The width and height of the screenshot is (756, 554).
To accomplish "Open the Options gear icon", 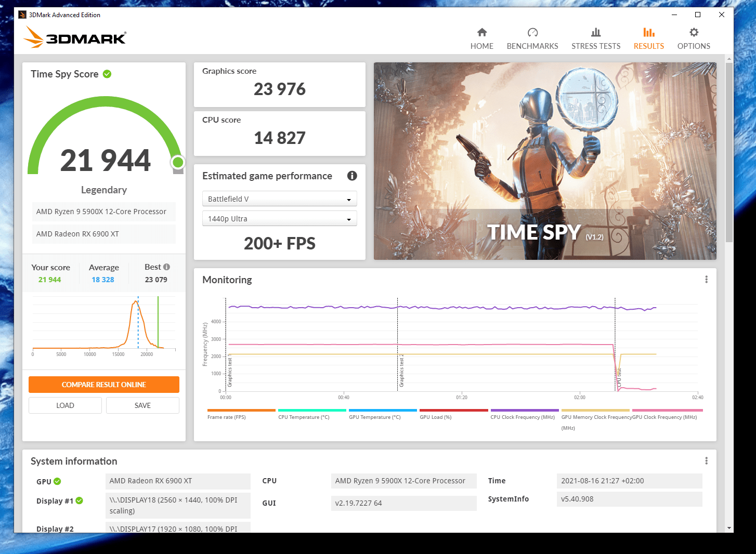I will pyautogui.click(x=694, y=32).
